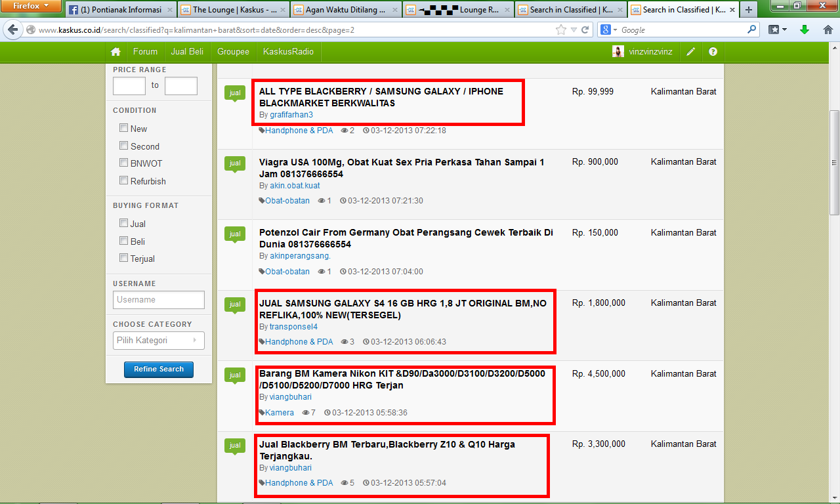Click the Refine Search button
Screen dimensions: 840x504
[x=159, y=369]
